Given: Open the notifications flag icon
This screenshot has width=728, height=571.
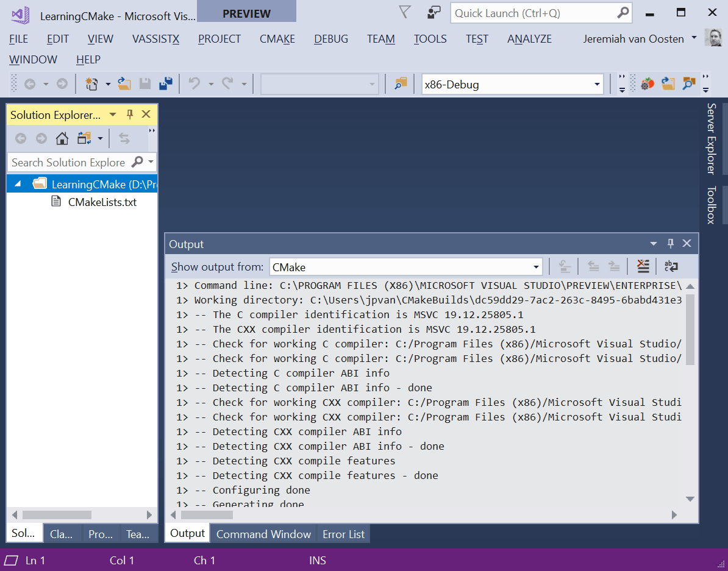Looking at the screenshot, I should click(405, 13).
